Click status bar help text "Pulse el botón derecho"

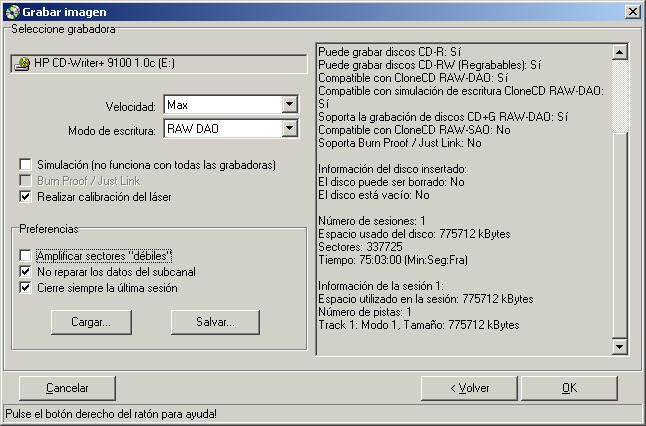pos(111,414)
